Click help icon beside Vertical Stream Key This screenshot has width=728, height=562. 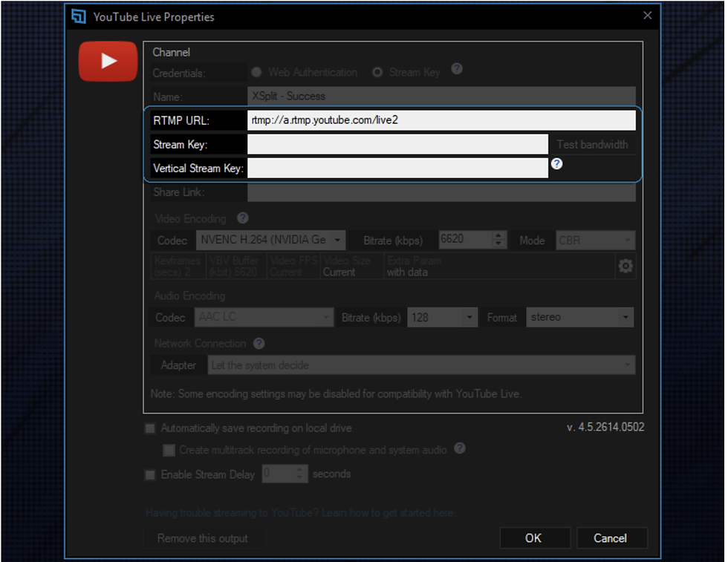coord(556,164)
